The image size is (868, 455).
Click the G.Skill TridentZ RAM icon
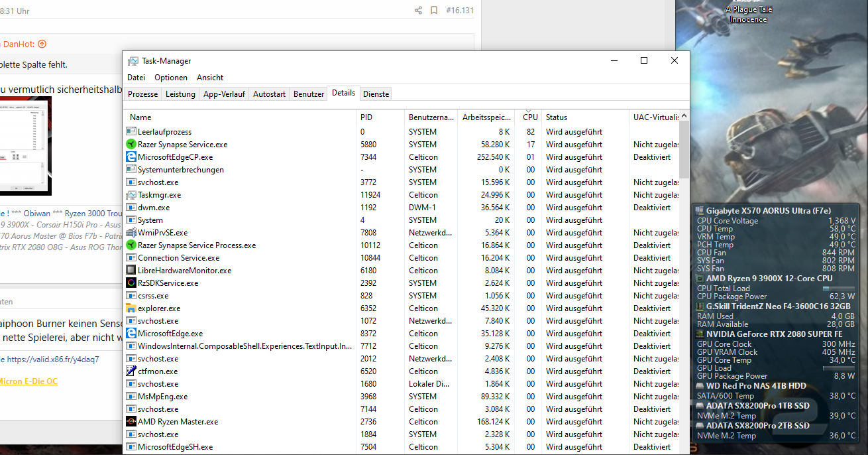700,306
